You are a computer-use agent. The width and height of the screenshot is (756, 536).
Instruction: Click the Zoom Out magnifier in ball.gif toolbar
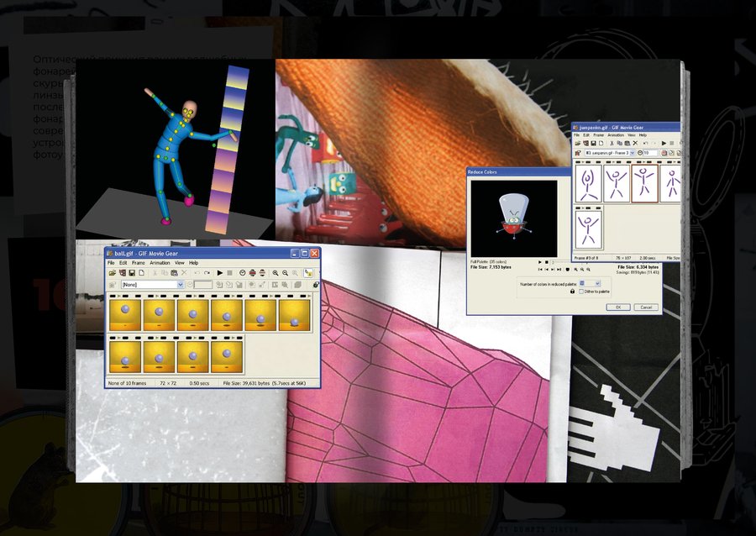286,273
